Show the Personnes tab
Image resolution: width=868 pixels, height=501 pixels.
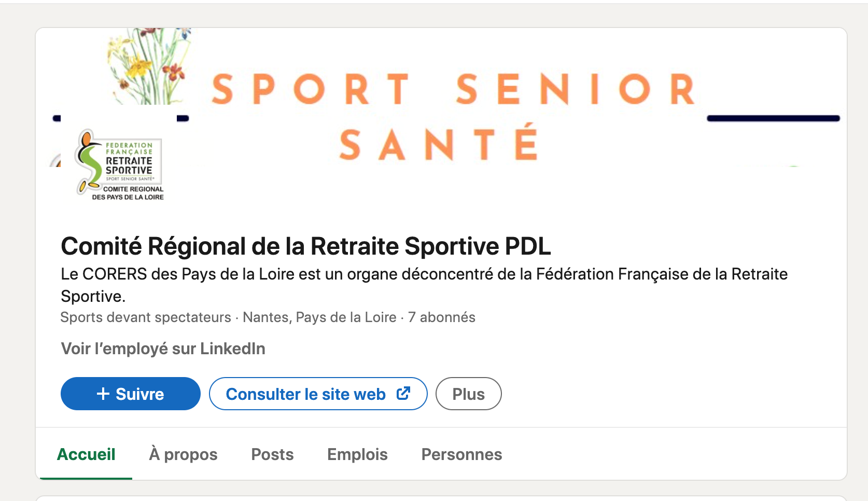pos(461,454)
